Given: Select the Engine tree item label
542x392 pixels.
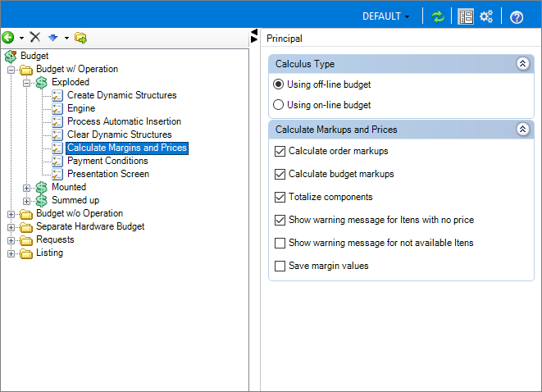Looking at the screenshot, I should tap(81, 108).
